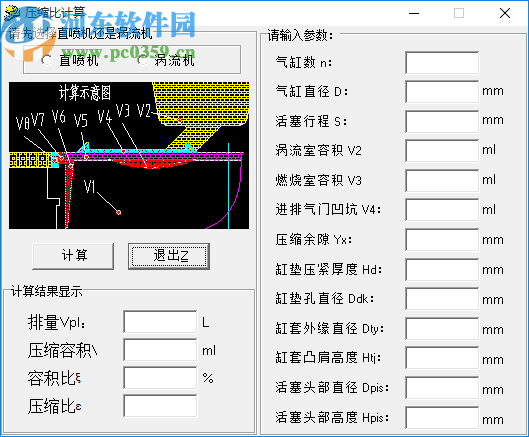This screenshot has height=437, width=529.
Task: Click the 排量Vpl label
Action: click(56, 322)
